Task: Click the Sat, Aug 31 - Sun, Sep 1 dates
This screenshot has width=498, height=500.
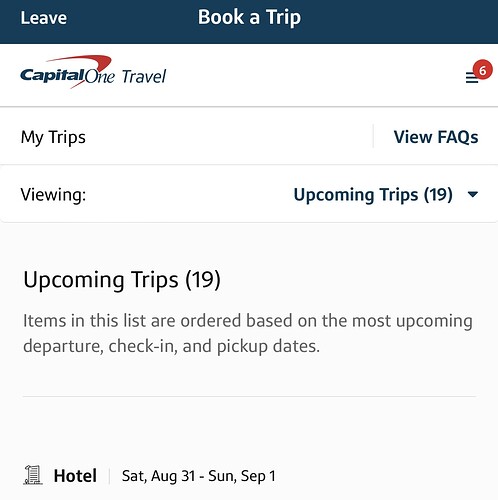Action: 199,476
